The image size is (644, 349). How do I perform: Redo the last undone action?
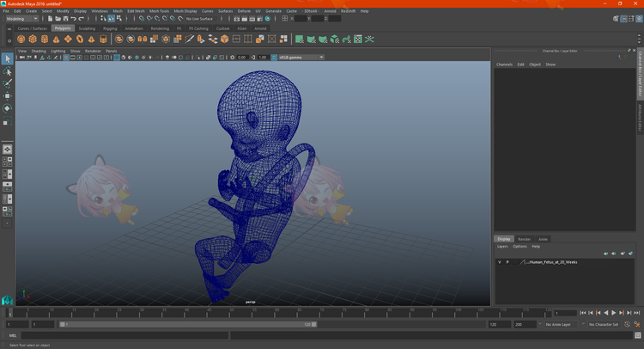click(x=81, y=19)
